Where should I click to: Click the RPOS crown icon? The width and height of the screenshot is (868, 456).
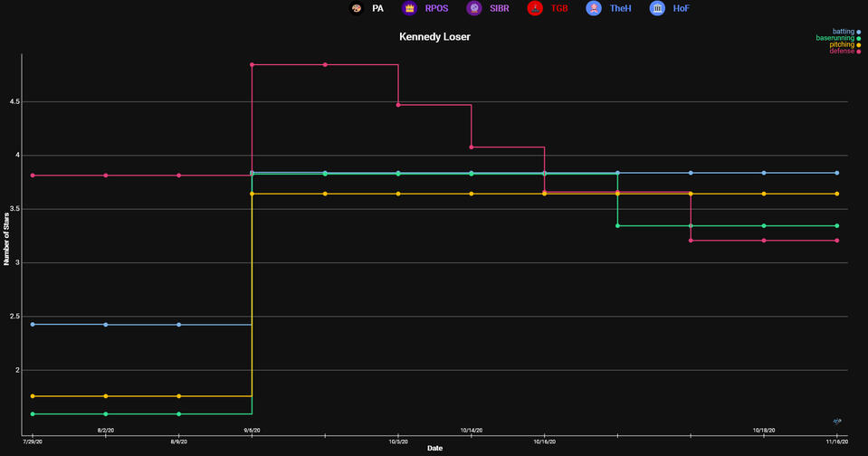pyautogui.click(x=409, y=8)
